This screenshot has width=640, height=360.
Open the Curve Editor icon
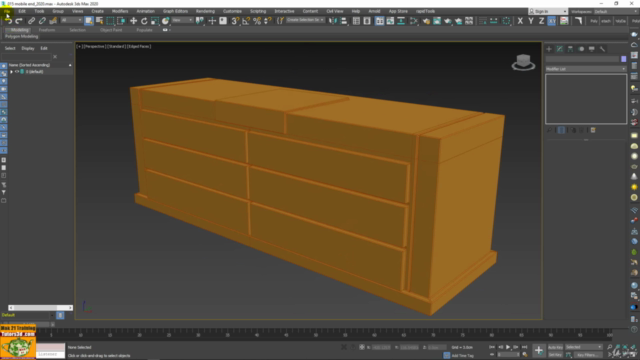pos(390,21)
